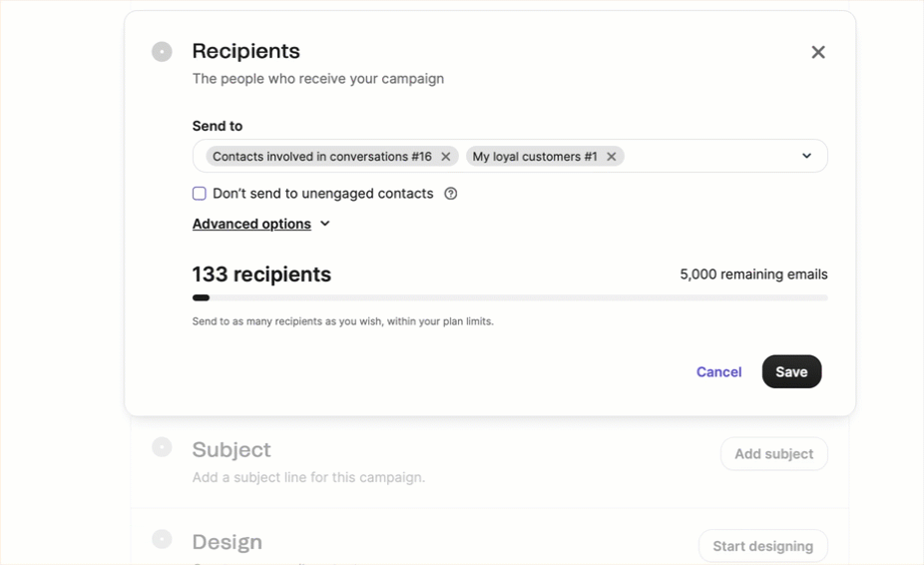Save the recipients selection

point(791,371)
